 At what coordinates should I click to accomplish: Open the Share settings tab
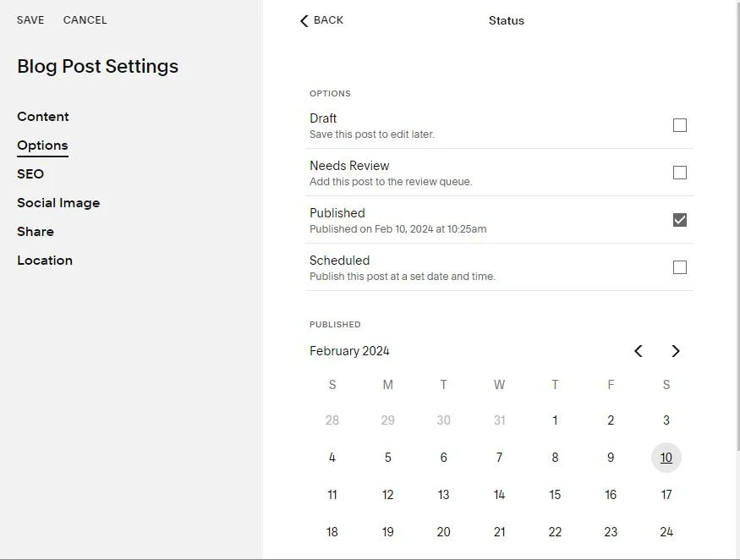pyautogui.click(x=36, y=232)
